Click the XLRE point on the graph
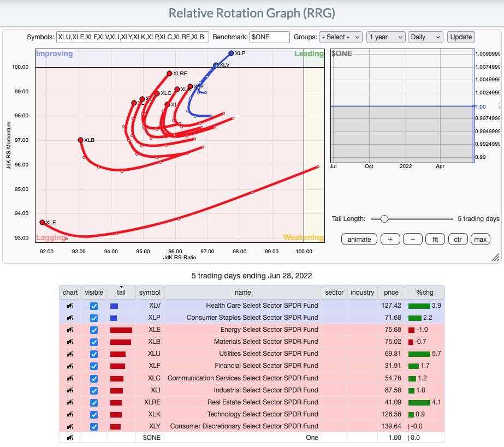Screen dimensions: 504x447 pos(169,73)
